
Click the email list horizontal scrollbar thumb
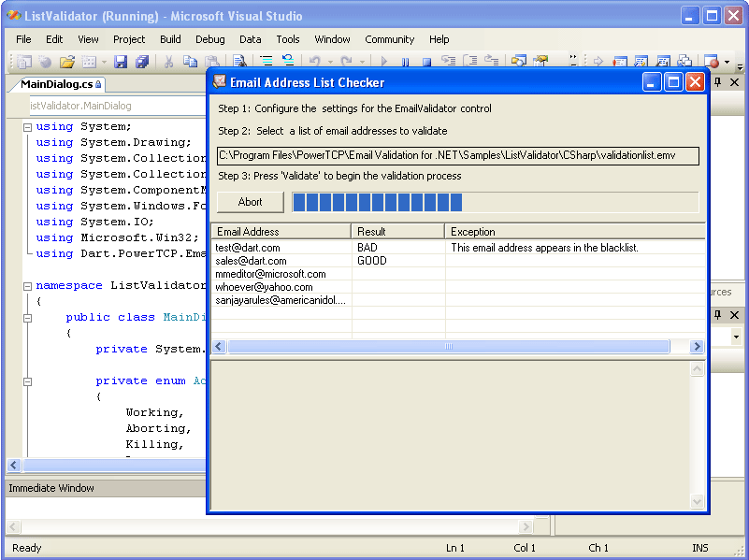pyautogui.click(x=449, y=347)
